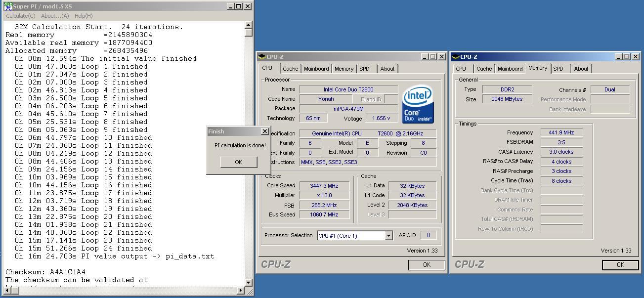Open the Mainboard tab in the right CPU-Z window
The image size is (644, 298).
point(510,69)
